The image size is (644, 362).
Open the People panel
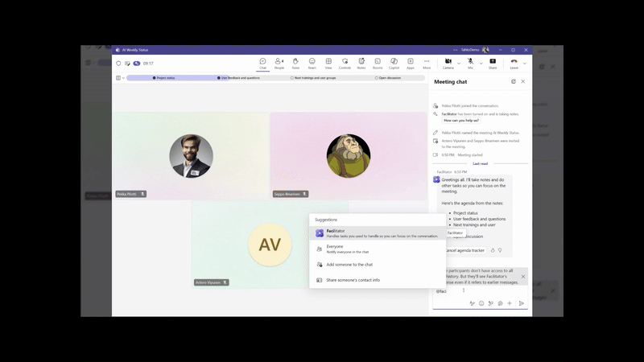(279, 63)
